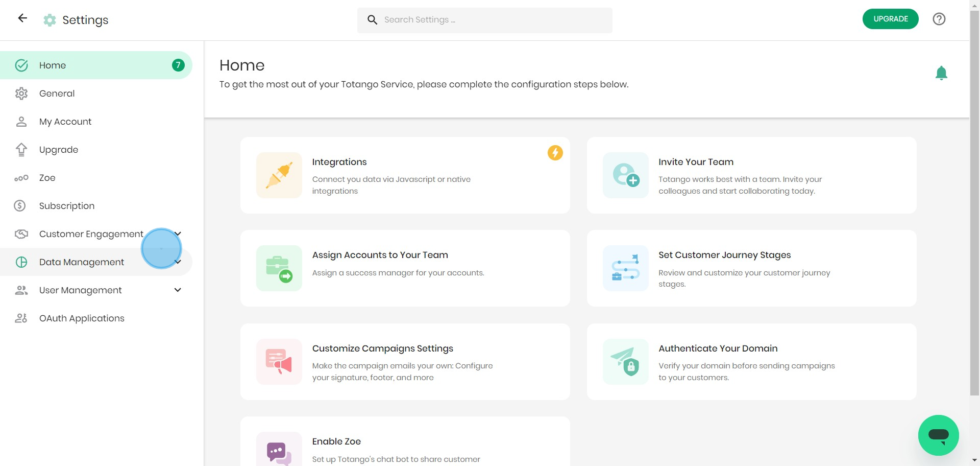Viewport: 980px width, 466px height.
Task: Click the Assign Accounts briefcase icon
Action: tap(279, 268)
